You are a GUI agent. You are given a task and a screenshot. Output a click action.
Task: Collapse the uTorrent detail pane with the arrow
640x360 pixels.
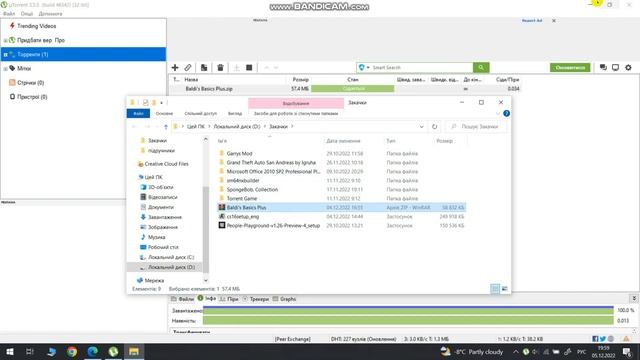click(x=634, y=299)
